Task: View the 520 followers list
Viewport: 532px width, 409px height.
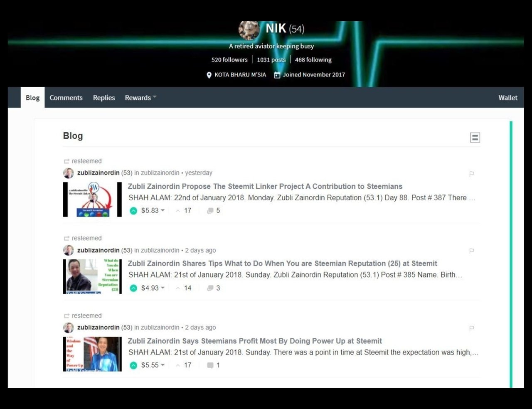Action: 229,59
